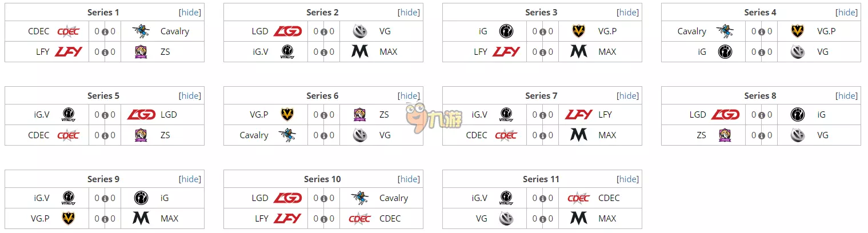Image resolution: width=868 pixels, height=233 pixels.
Task: Click the LFY team name in Series 3
Action: pyautogui.click(x=481, y=52)
